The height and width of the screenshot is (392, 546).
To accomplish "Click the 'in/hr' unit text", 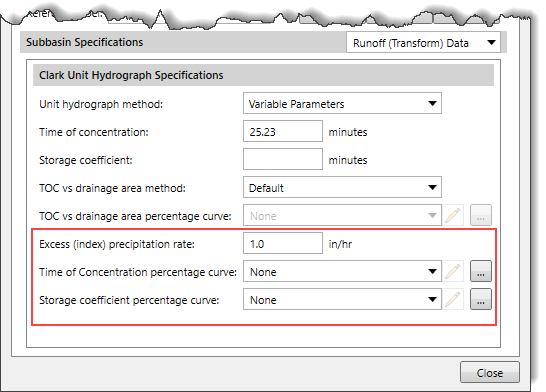I will (x=340, y=244).
